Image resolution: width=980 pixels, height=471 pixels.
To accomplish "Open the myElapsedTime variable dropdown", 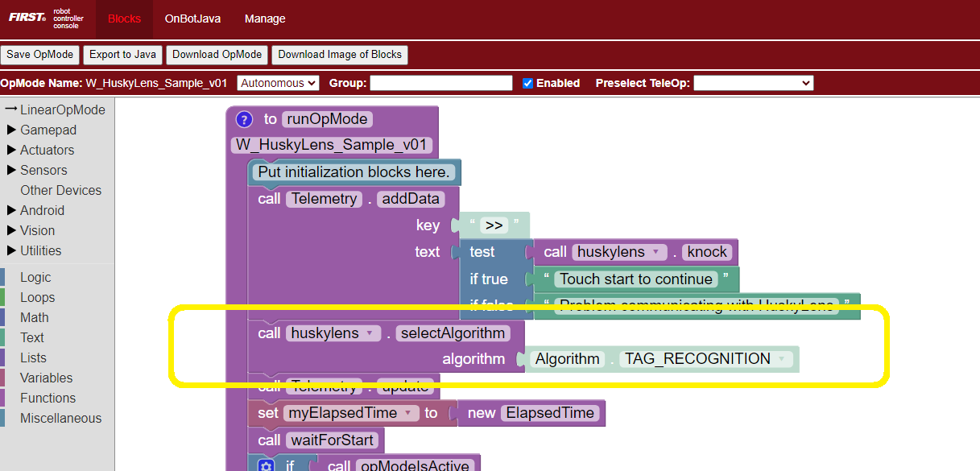I will tap(408, 413).
